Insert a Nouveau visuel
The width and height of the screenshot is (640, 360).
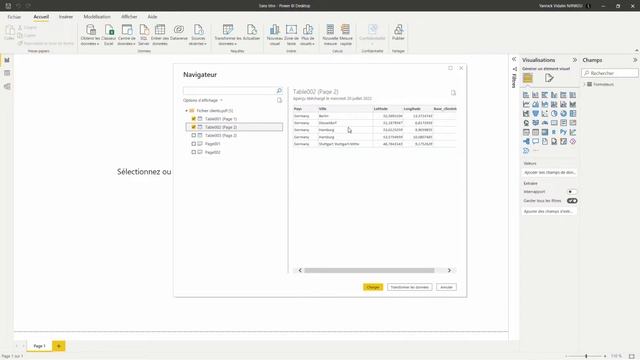point(275,30)
